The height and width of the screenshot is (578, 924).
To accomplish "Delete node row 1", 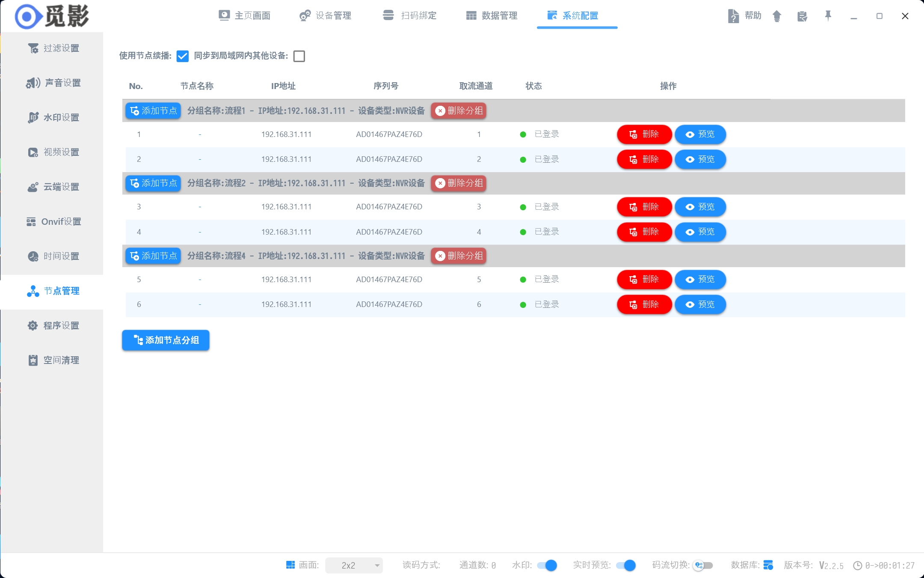I will [x=644, y=134].
